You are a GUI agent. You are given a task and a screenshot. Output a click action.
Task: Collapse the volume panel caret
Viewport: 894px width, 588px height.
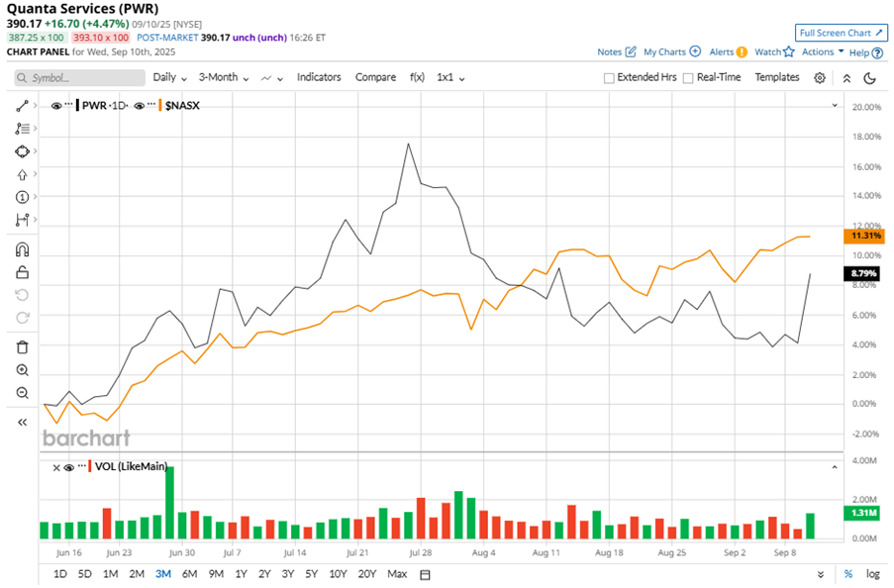pos(835,467)
